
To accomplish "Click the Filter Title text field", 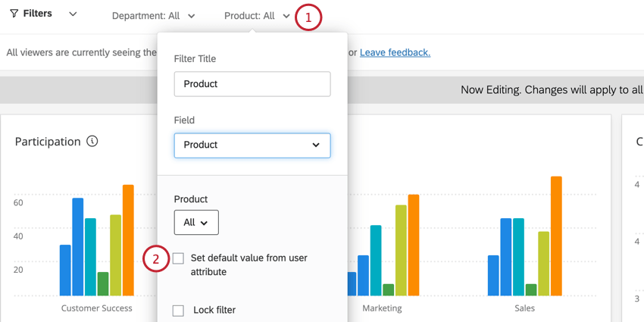I will coord(252,84).
